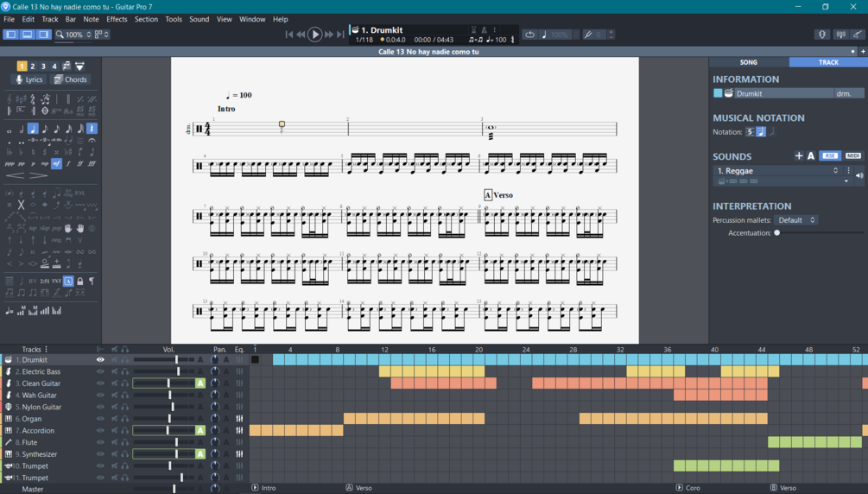The height and width of the screenshot is (494, 868).
Task: Apply the crescendo hairpin
Action: point(15,175)
